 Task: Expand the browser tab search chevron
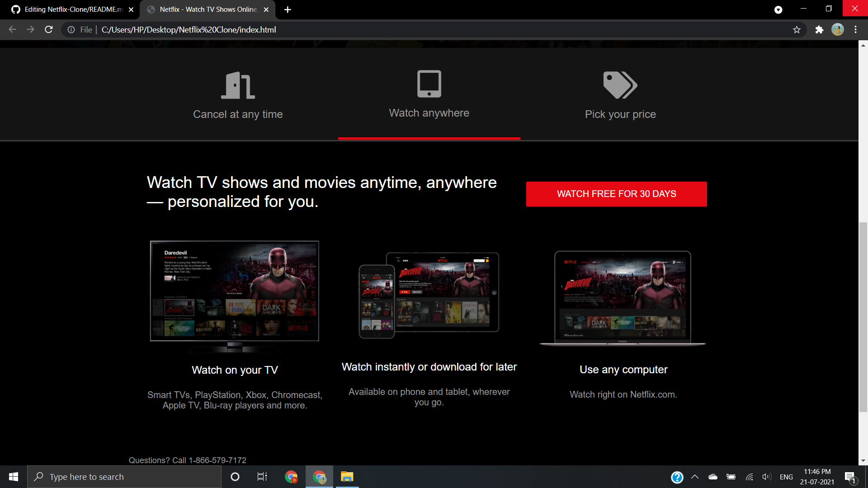click(x=778, y=9)
